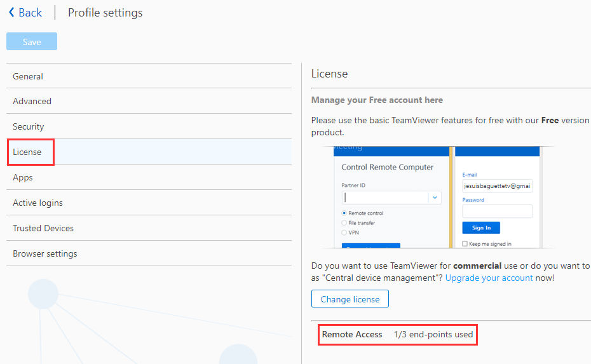Select the File transfer radio option
The width and height of the screenshot is (591, 364).
[344, 223]
